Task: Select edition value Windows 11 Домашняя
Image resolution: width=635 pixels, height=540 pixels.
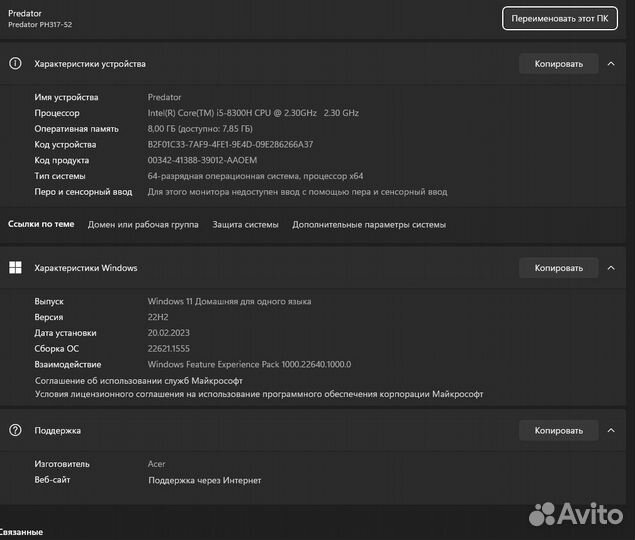Action: tap(229, 301)
